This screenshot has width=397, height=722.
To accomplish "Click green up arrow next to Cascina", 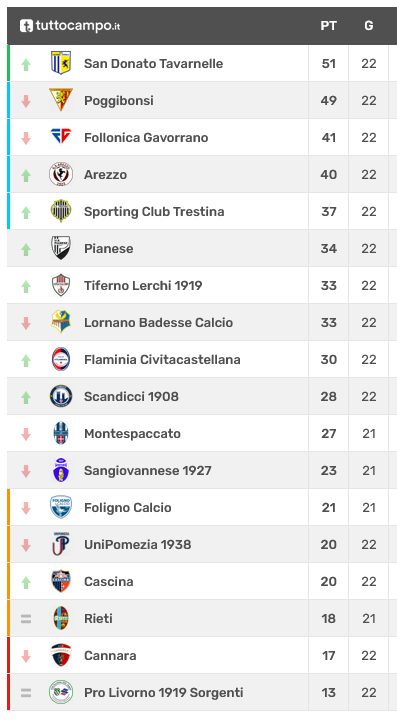I will [x=26, y=582].
